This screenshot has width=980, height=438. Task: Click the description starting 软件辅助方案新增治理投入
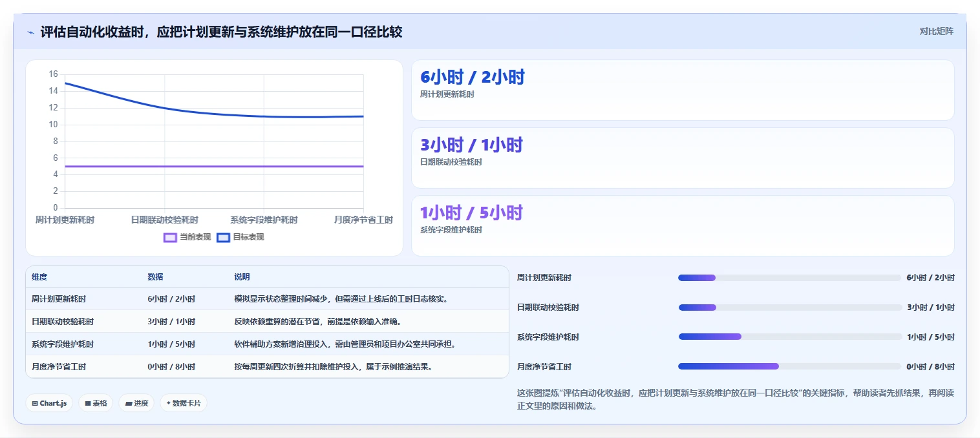345,344
